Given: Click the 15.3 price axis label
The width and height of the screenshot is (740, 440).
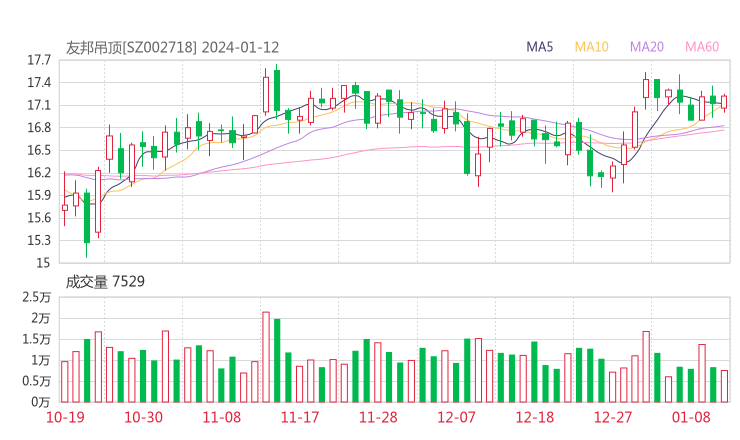Looking at the screenshot, I should point(39,241).
